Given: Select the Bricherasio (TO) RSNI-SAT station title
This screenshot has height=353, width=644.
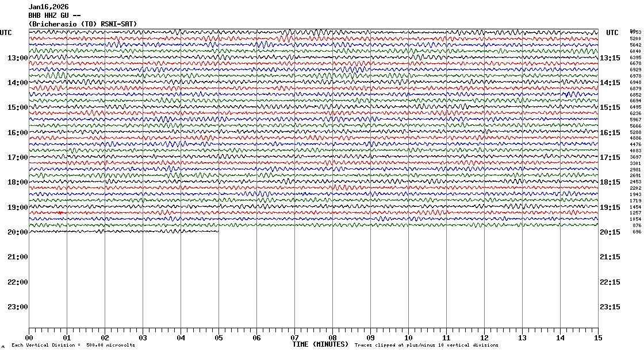Looking at the screenshot, I should pyautogui.click(x=83, y=24).
